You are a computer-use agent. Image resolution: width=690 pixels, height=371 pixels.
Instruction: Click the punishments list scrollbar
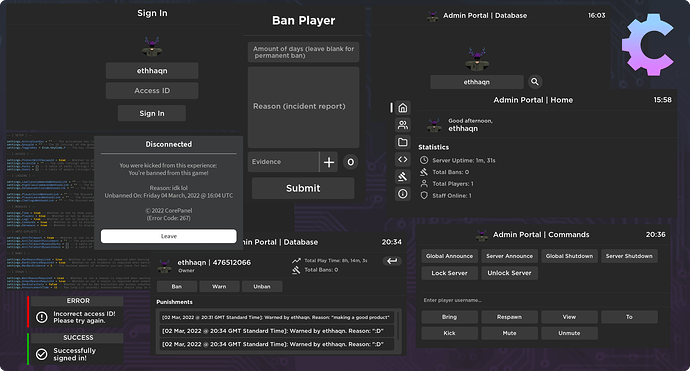(x=399, y=325)
